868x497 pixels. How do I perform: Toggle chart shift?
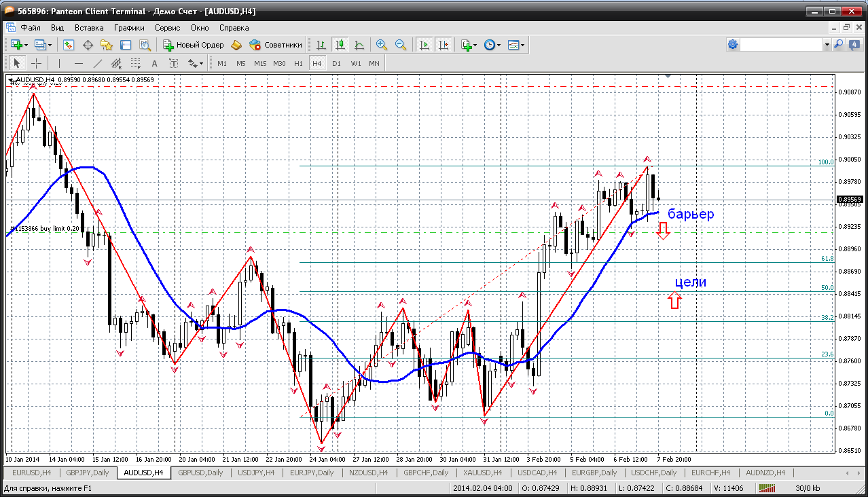click(444, 45)
